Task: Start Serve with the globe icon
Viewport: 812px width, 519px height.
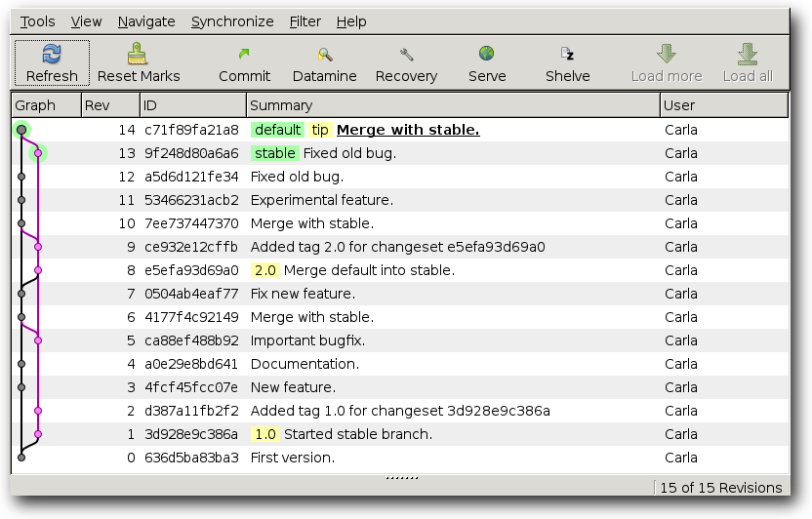Action: (486, 54)
